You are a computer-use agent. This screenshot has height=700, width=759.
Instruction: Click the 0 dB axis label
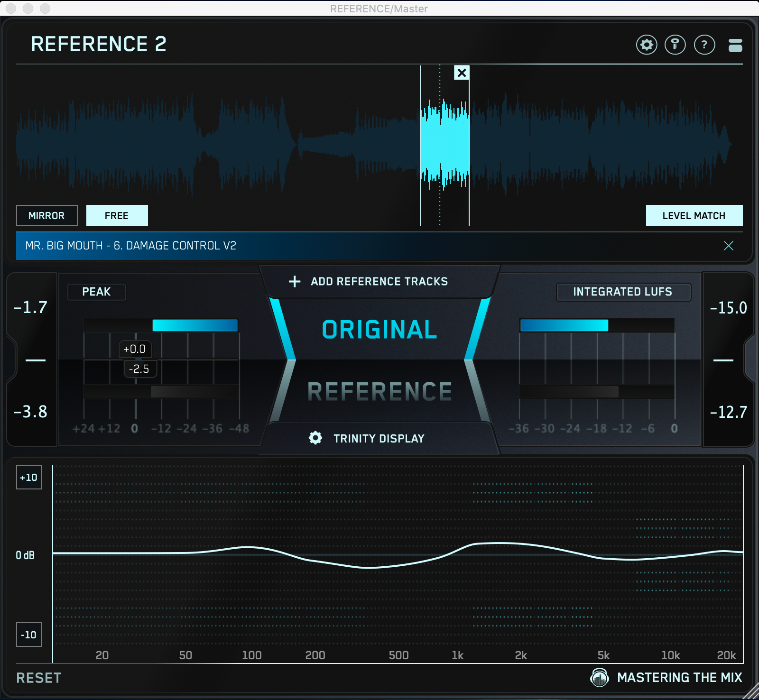pos(26,555)
